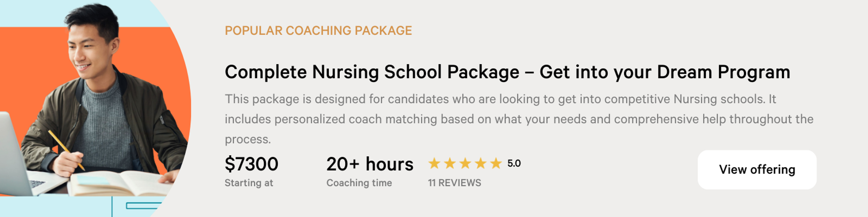The image size is (868, 217).
Task: Click the 5.0 rating score
Action: [x=514, y=163]
